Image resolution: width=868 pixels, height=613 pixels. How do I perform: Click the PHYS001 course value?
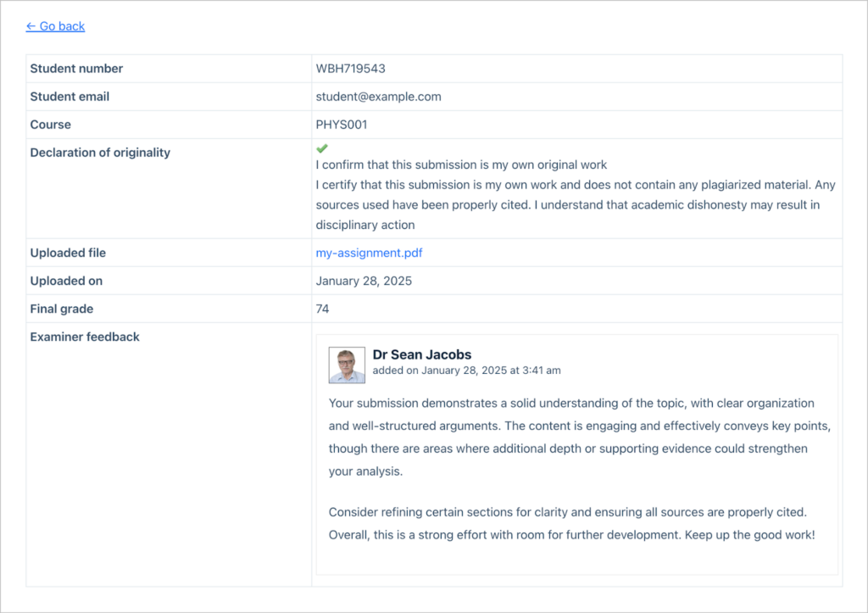point(342,125)
